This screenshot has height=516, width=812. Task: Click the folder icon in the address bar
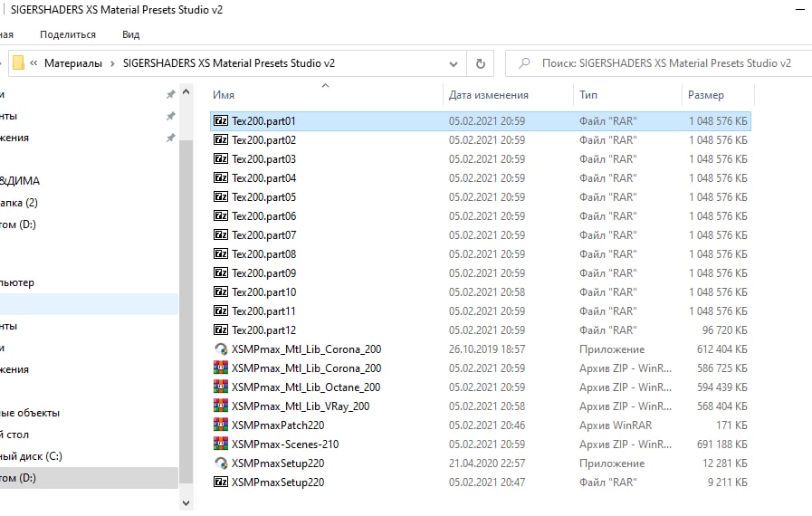[x=18, y=62]
